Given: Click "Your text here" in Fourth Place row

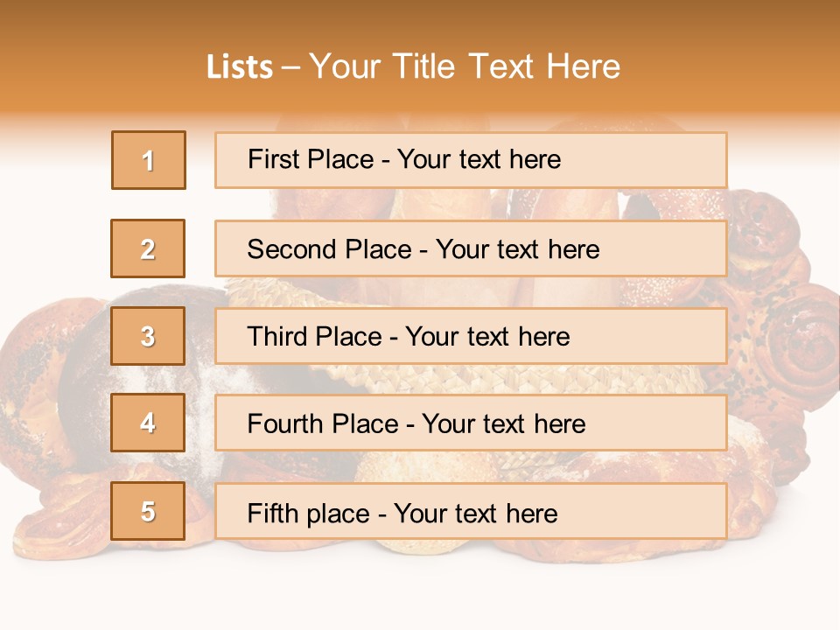Looking at the screenshot, I should tap(504, 424).
